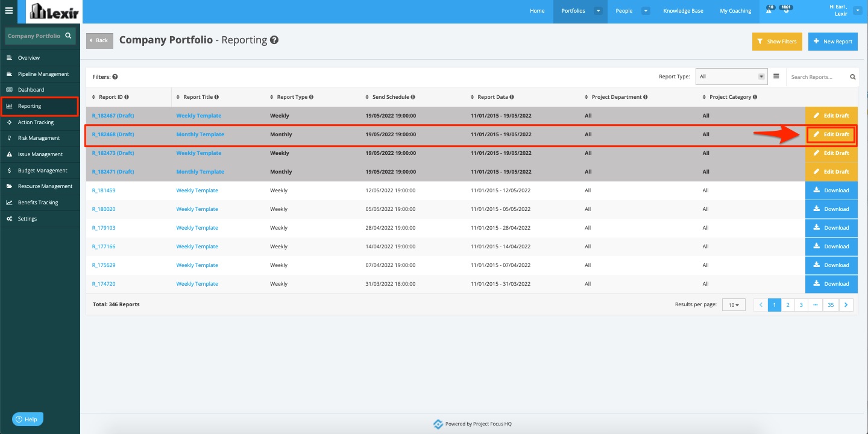Click the Filters help question icon
This screenshot has width=868, height=434.
click(115, 77)
